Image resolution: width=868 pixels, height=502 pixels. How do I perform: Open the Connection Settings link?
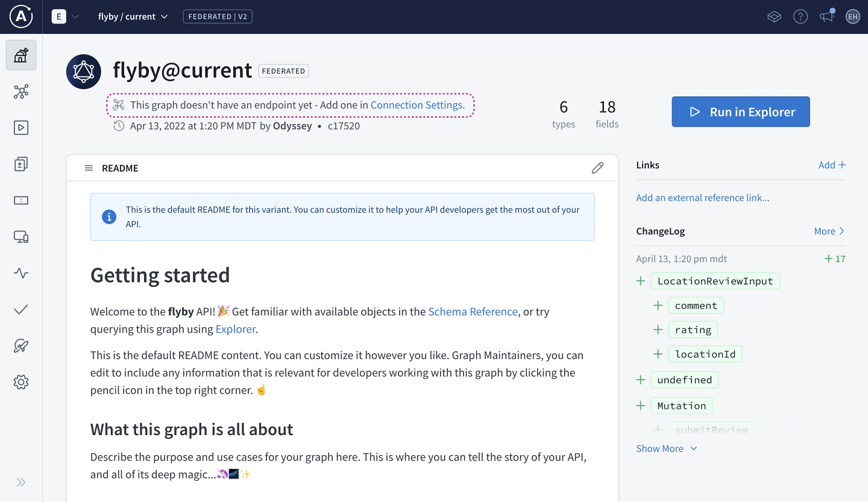coord(418,105)
